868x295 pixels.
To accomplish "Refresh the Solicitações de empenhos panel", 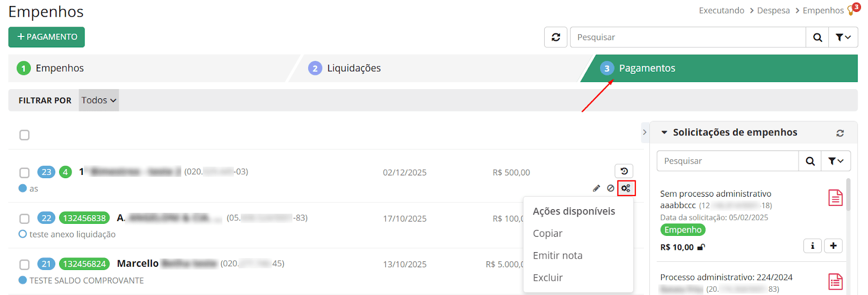I will 840,133.
